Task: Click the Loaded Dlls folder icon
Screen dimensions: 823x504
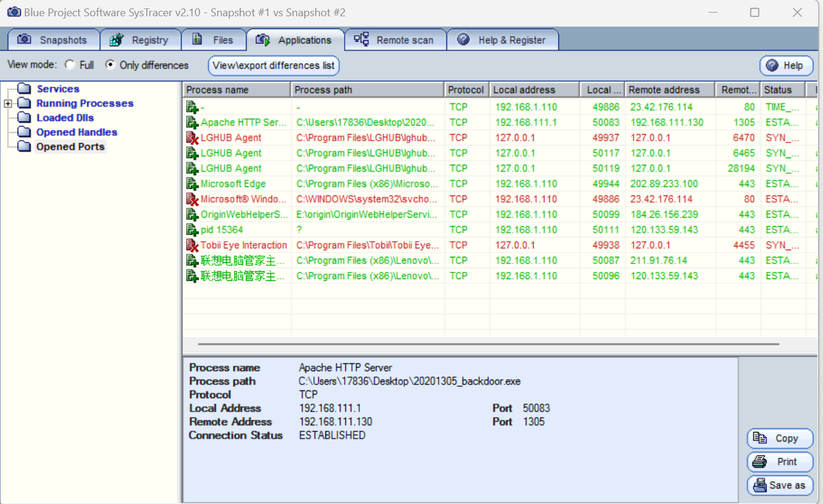Action: [x=24, y=117]
